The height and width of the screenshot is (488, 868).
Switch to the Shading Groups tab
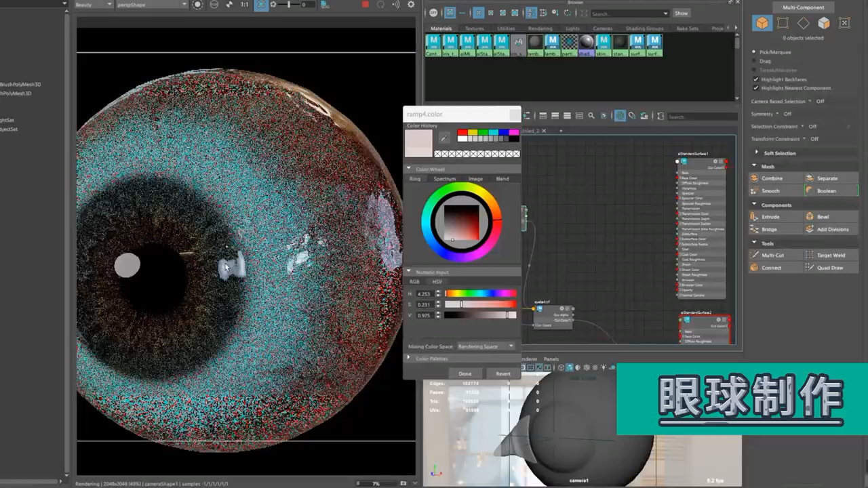[645, 28]
